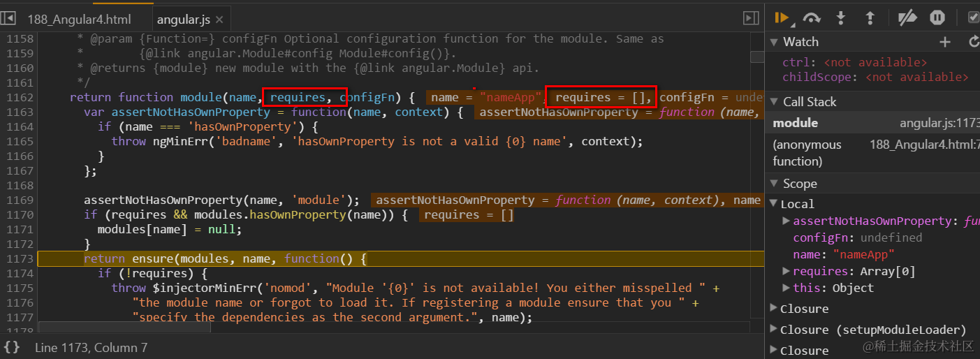Close the angular.js tab

[x=219, y=20]
